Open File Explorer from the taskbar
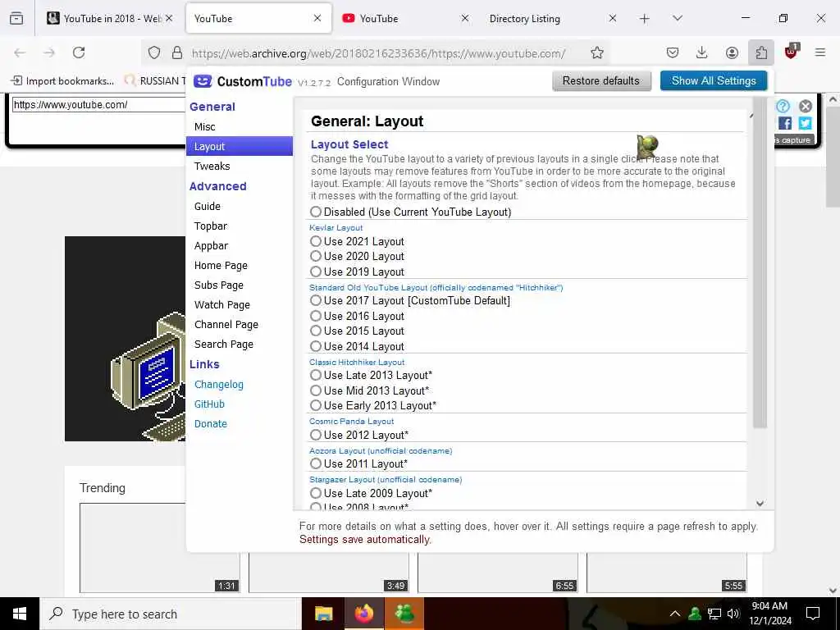 point(323,614)
